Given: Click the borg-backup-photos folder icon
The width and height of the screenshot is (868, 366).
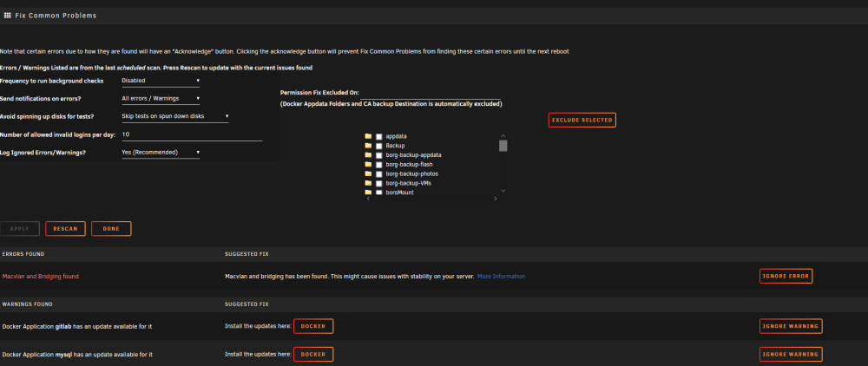Looking at the screenshot, I should tap(368, 173).
